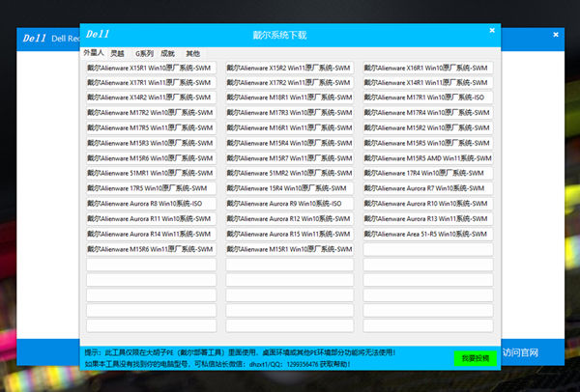Select Alienware M17R4 Win10原厂系统-SWM
The image size is (580, 392).
tap(428, 112)
